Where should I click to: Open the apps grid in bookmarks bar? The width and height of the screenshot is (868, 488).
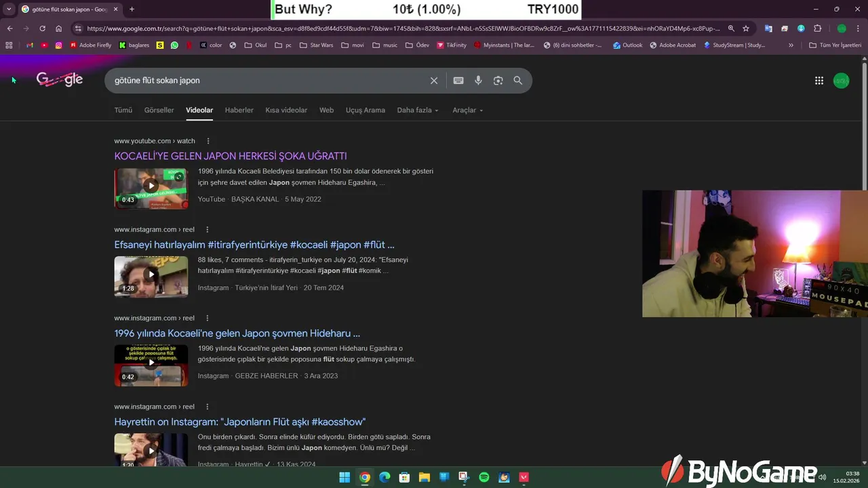pyautogui.click(x=9, y=45)
